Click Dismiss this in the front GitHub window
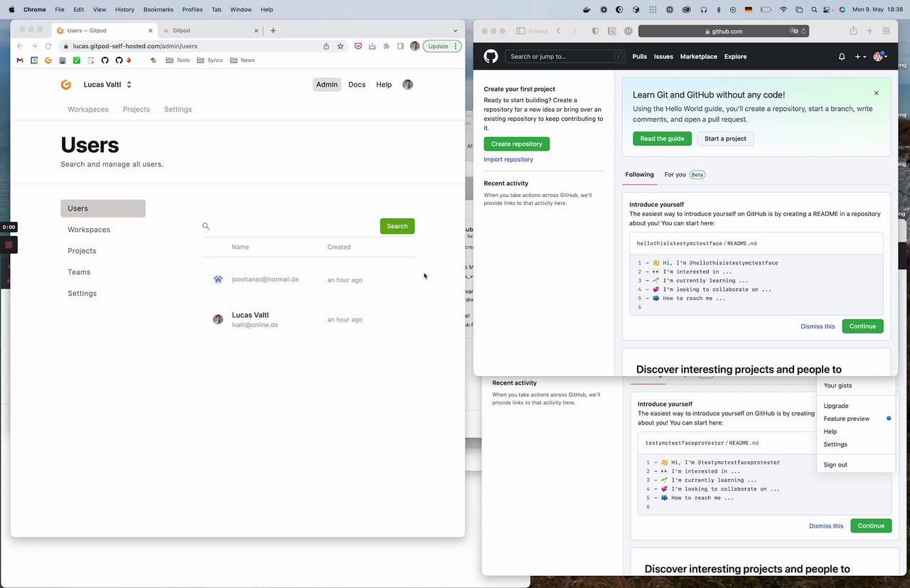The height and width of the screenshot is (588, 910). 818,326
